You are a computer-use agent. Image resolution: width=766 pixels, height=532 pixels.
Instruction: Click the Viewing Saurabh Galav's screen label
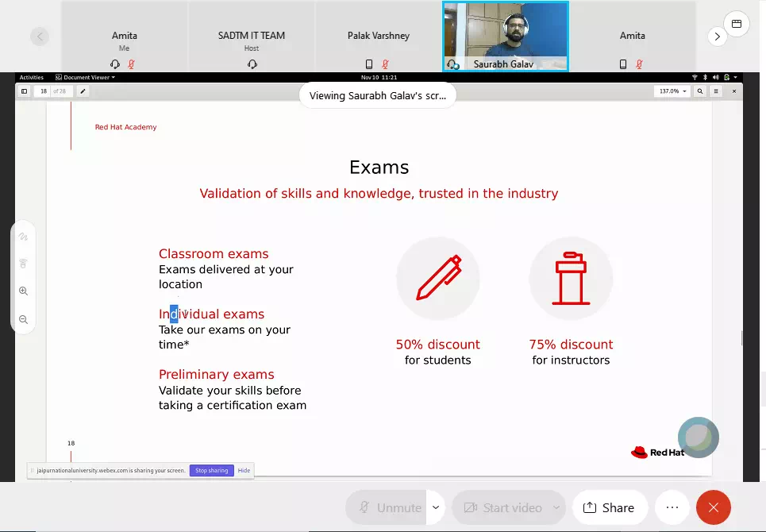click(x=378, y=96)
